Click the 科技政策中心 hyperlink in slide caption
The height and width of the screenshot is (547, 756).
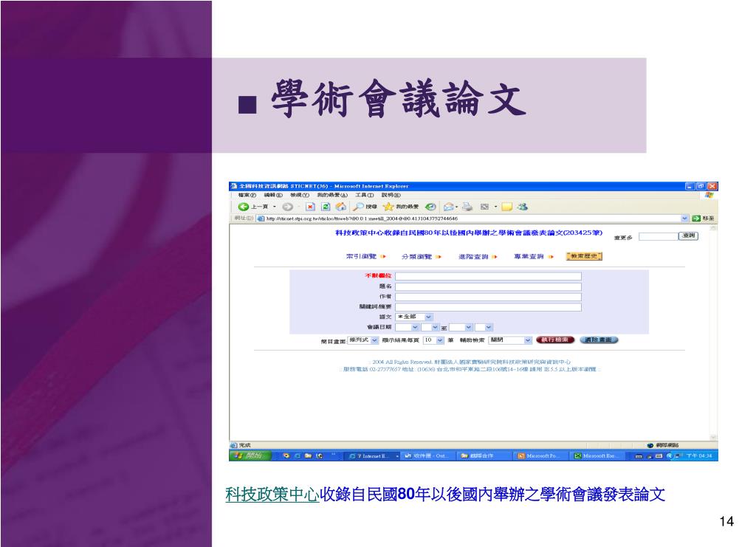(272, 495)
